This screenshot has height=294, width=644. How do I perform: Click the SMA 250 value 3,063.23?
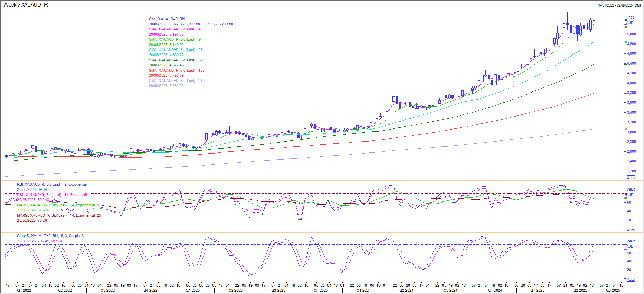click(x=166, y=86)
